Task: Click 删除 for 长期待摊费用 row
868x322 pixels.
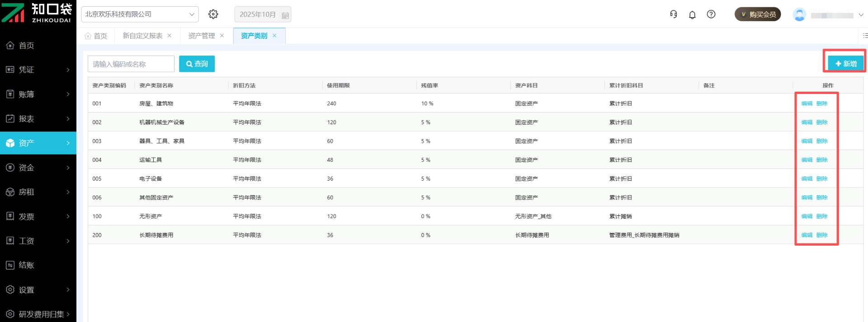Action: pyautogui.click(x=822, y=235)
